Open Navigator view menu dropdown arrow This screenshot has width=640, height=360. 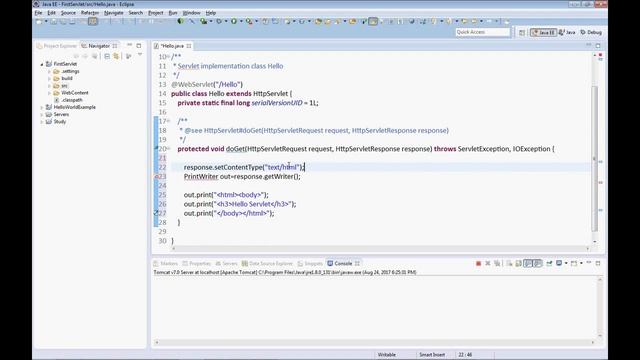tap(140, 55)
